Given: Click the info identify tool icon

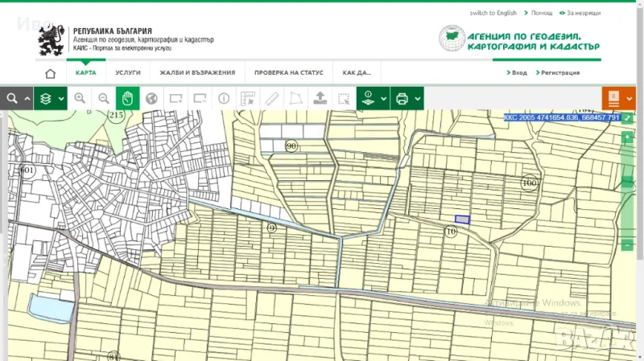Looking at the screenshot, I should tap(224, 99).
